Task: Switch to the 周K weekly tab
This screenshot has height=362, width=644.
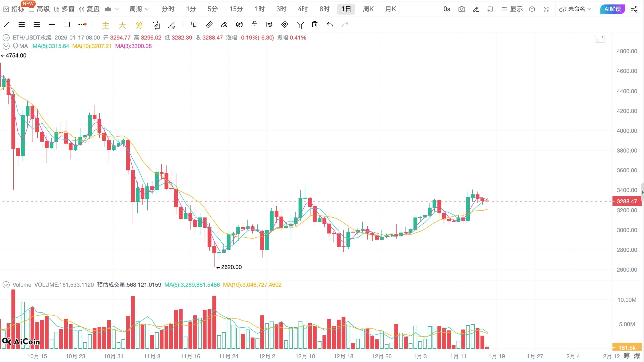Action: [x=368, y=9]
